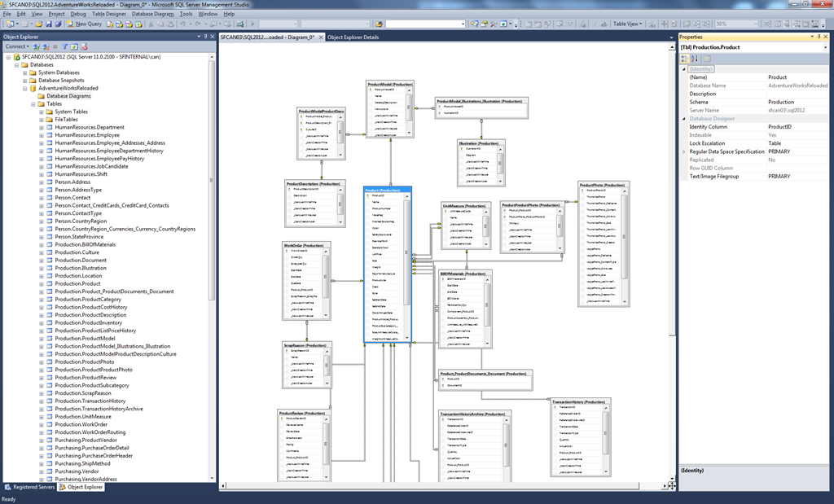
Task: Open the Connect dropdown in Object Explorer
Action: click(x=17, y=46)
